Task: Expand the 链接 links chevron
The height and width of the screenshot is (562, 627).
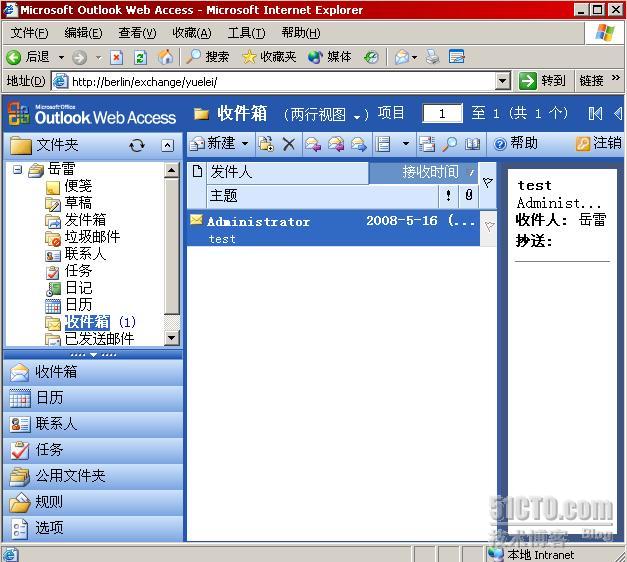Action: [x=616, y=78]
